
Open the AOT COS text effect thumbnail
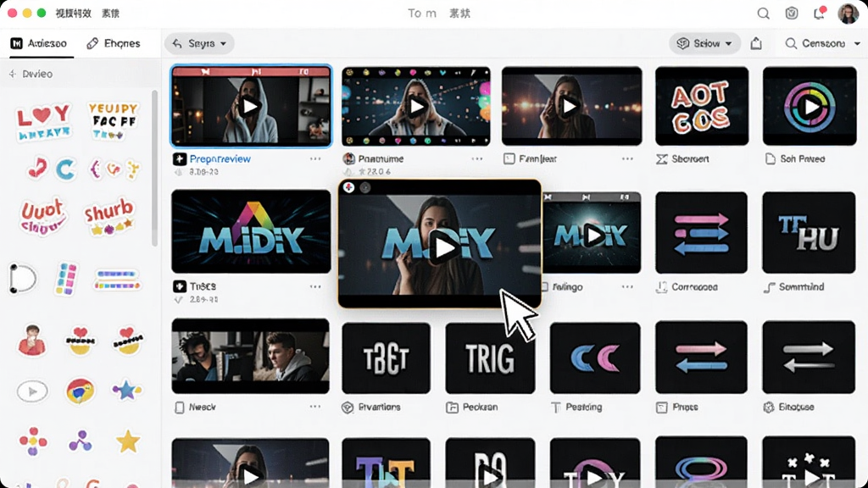pos(701,106)
